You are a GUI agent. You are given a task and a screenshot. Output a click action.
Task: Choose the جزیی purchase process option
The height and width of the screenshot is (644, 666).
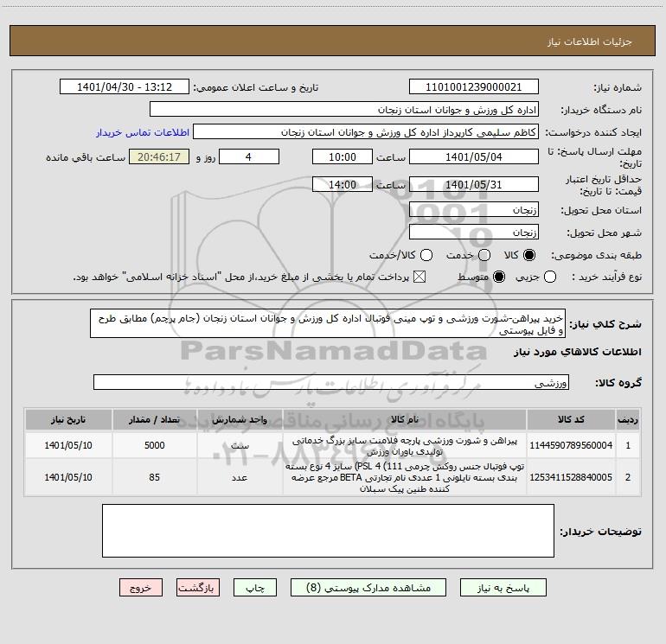pos(550,277)
